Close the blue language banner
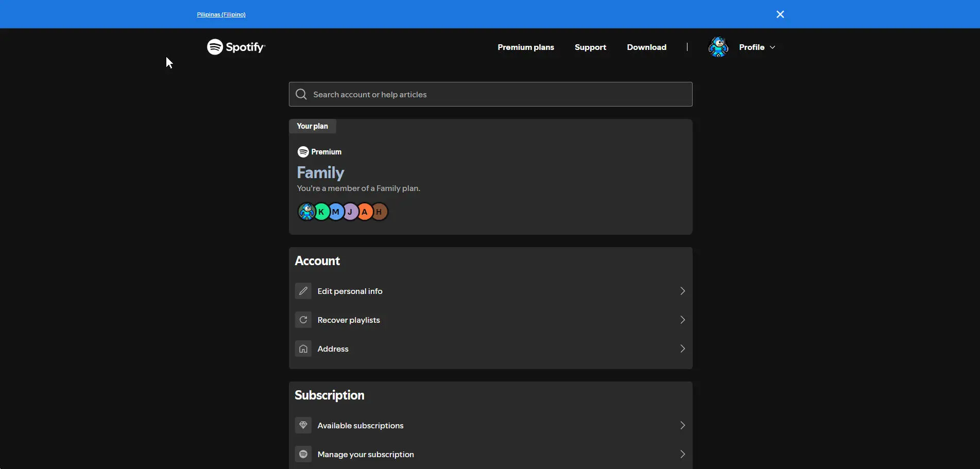980x469 pixels. coord(780,14)
